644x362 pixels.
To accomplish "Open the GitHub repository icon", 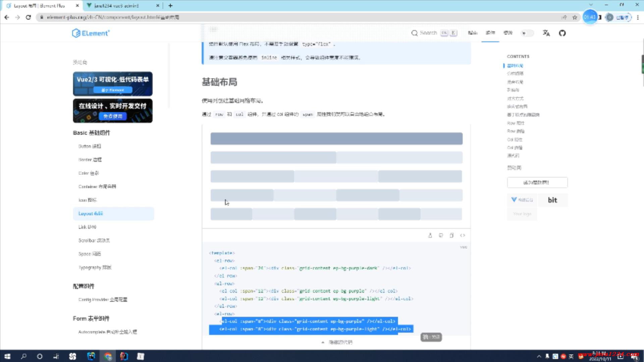I will 562,33.
